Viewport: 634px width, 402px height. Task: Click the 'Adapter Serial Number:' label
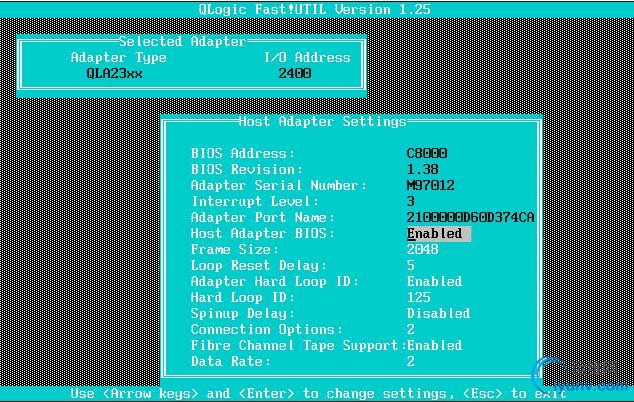click(x=279, y=186)
